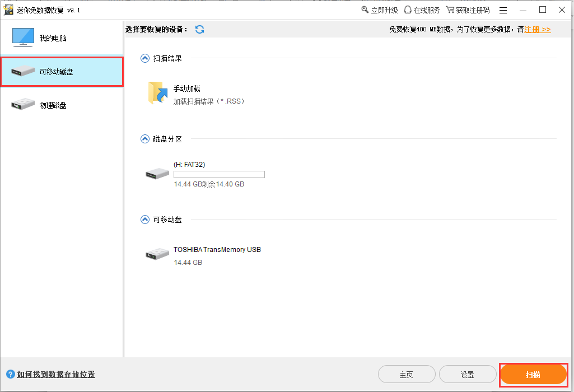Open the 注册 >> link
This screenshot has width=574, height=392.
538,29
